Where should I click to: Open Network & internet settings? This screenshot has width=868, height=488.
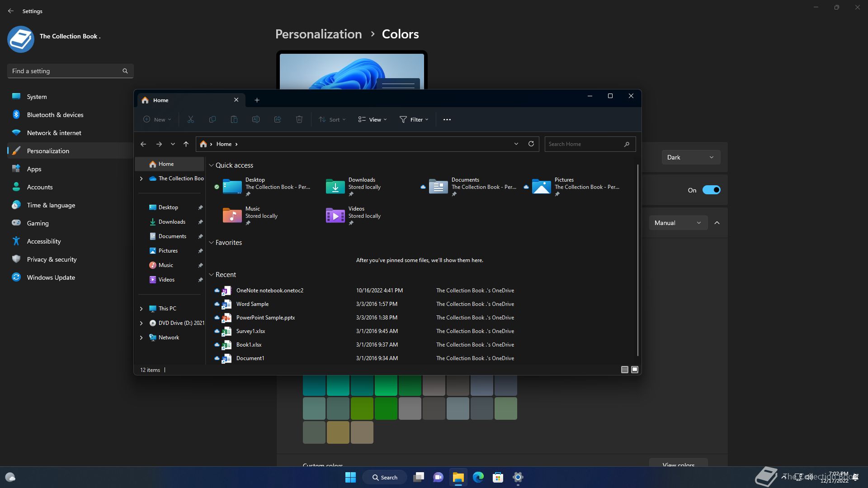(70, 133)
